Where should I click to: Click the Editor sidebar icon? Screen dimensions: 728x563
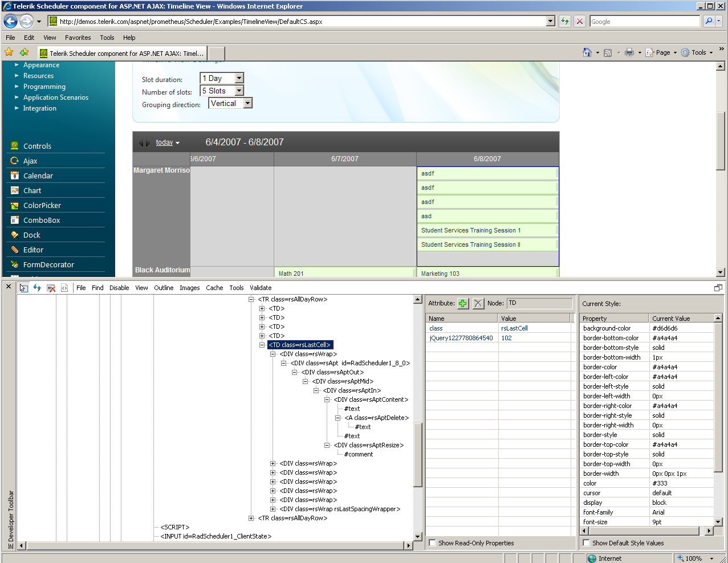[x=15, y=250]
